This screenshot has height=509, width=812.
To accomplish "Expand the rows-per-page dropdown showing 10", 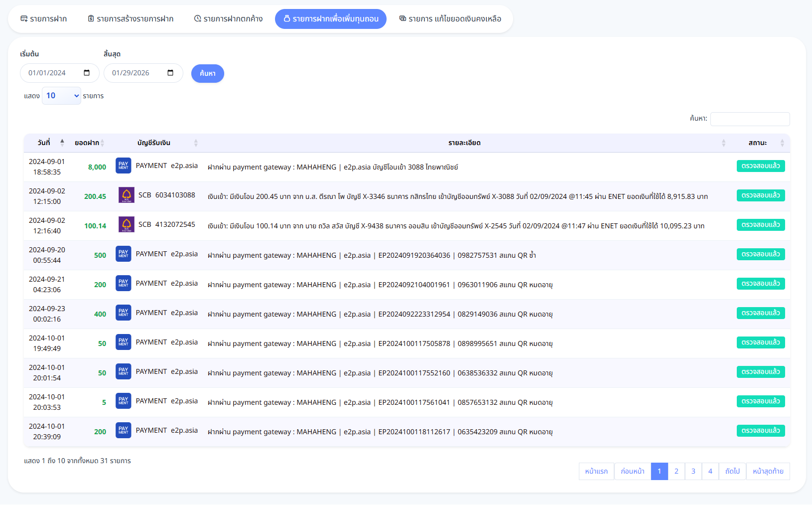I will [x=62, y=96].
